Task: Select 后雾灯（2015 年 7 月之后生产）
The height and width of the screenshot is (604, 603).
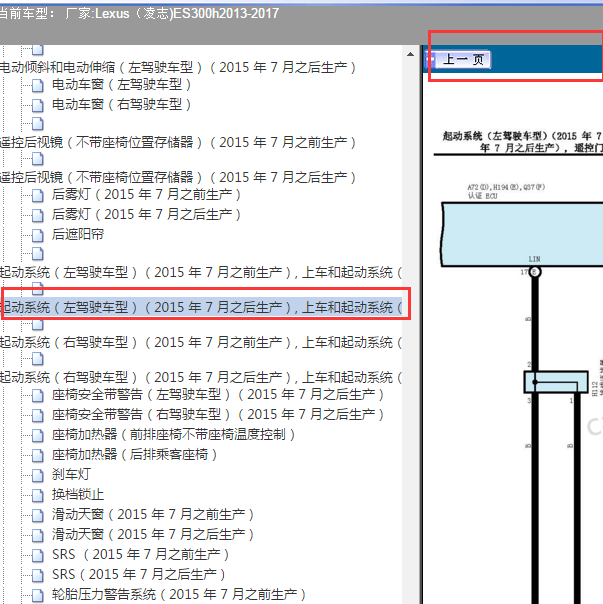Action: pyautogui.click(x=146, y=215)
